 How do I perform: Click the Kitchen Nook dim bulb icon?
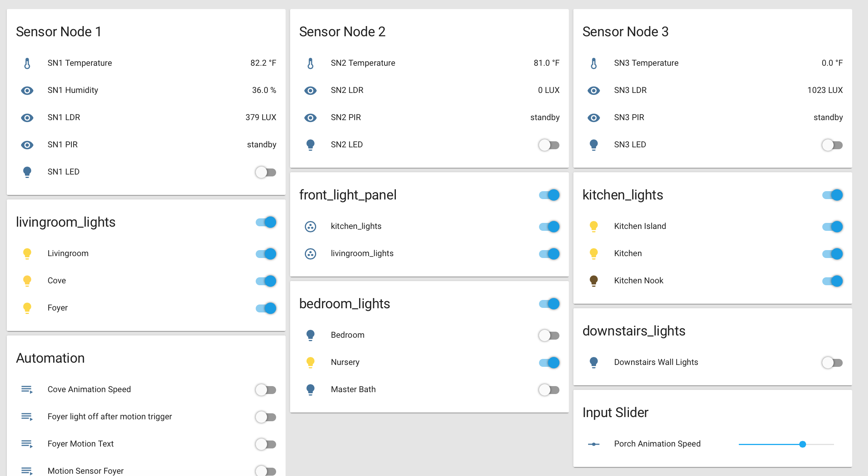click(x=594, y=281)
